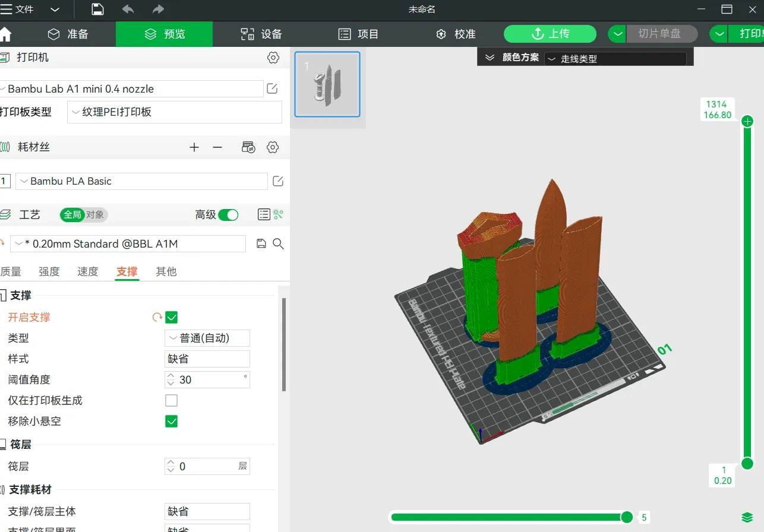Save the process preset icon

click(261, 243)
